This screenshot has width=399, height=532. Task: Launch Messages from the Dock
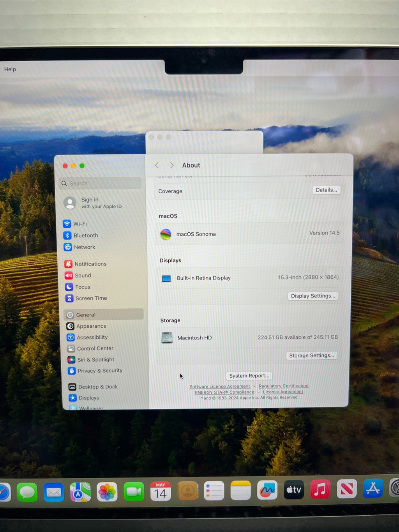27,492
